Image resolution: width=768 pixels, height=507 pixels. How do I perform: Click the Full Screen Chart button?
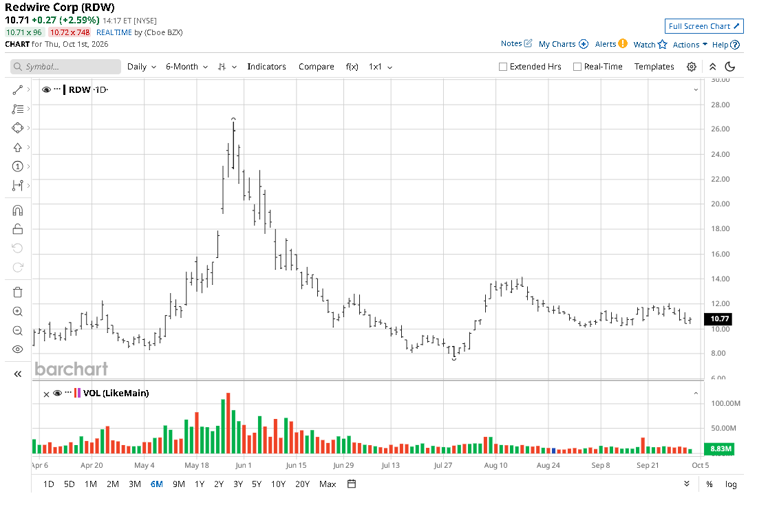[x=704, y=26]
